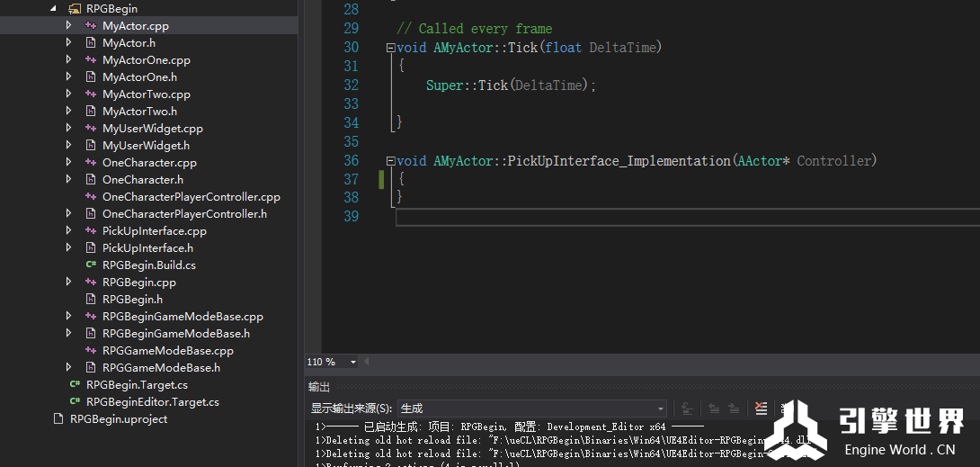Click the RPGBegin.uproject document icon

(58, 419)
